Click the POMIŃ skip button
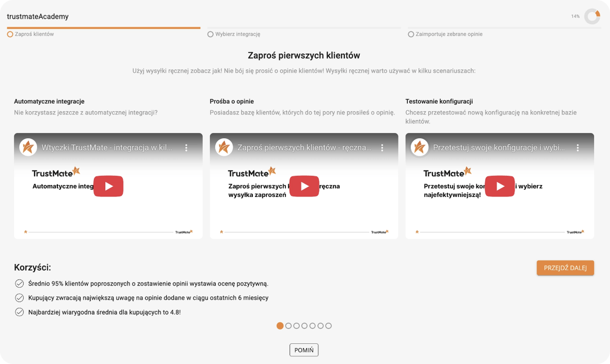 (304, 350)
